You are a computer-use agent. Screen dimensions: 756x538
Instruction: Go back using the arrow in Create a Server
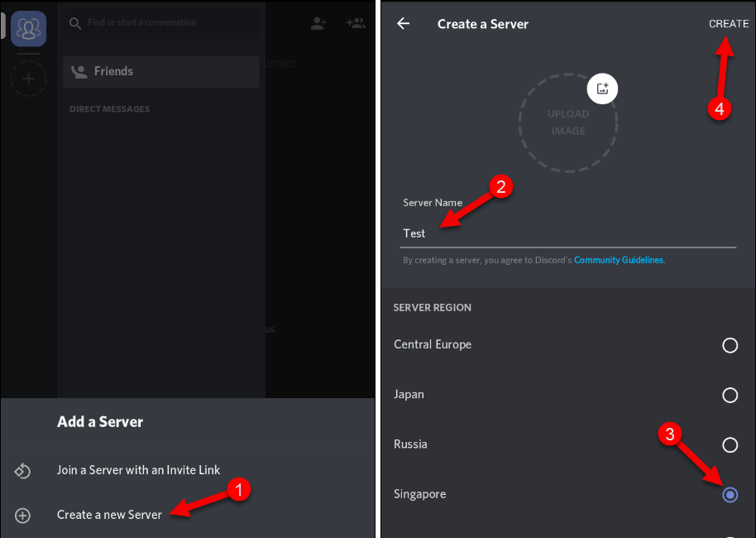tap(403, 23)
